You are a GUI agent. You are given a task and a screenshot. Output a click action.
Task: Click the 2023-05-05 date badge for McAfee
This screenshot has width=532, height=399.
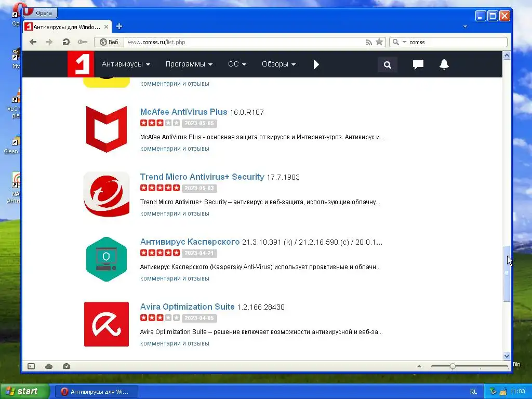[x=199, y=123]
